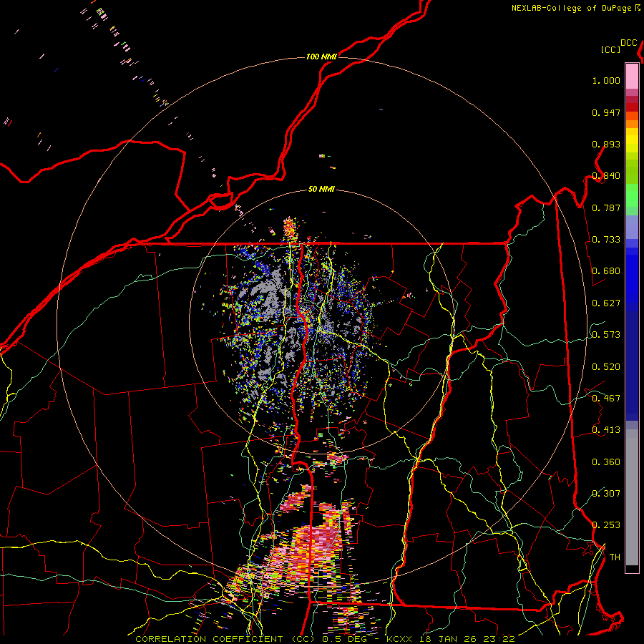Click the 50 NMI range ring label
644x644 pixels.
[x=321, y=189]
